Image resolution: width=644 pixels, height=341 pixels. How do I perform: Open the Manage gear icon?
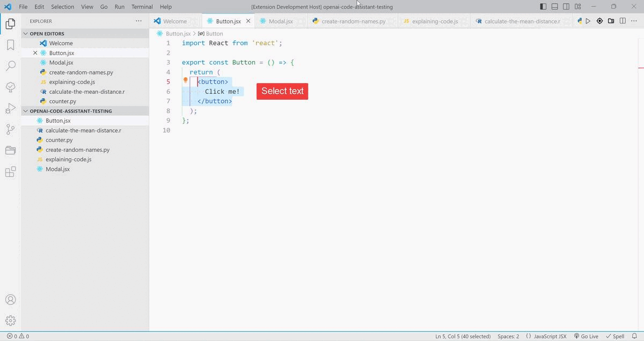(x=10, y=321)
